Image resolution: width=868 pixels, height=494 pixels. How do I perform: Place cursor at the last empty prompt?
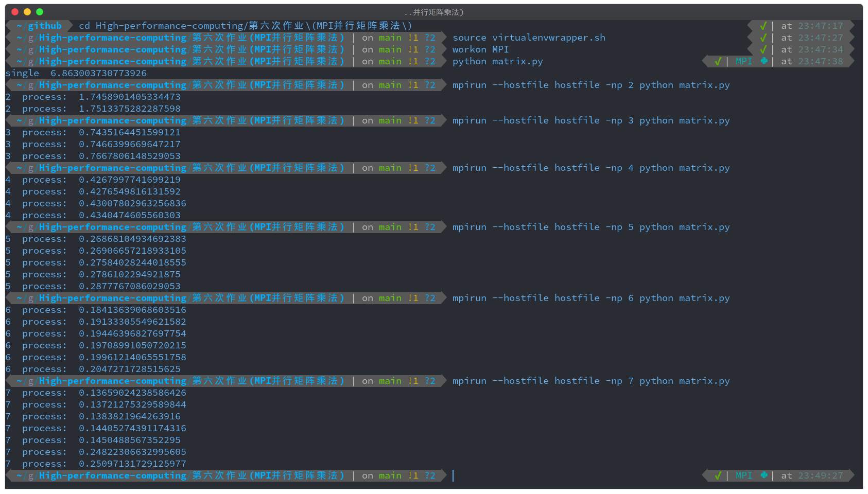(x=454, y=475)
